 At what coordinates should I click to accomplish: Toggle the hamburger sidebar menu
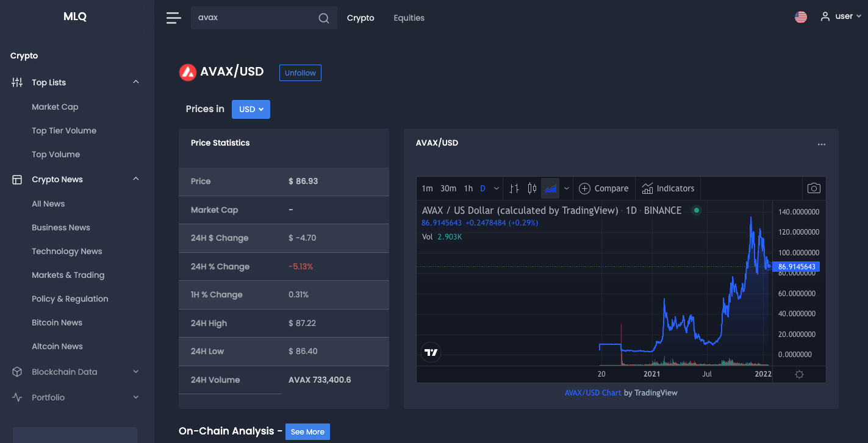click(174, 18)
